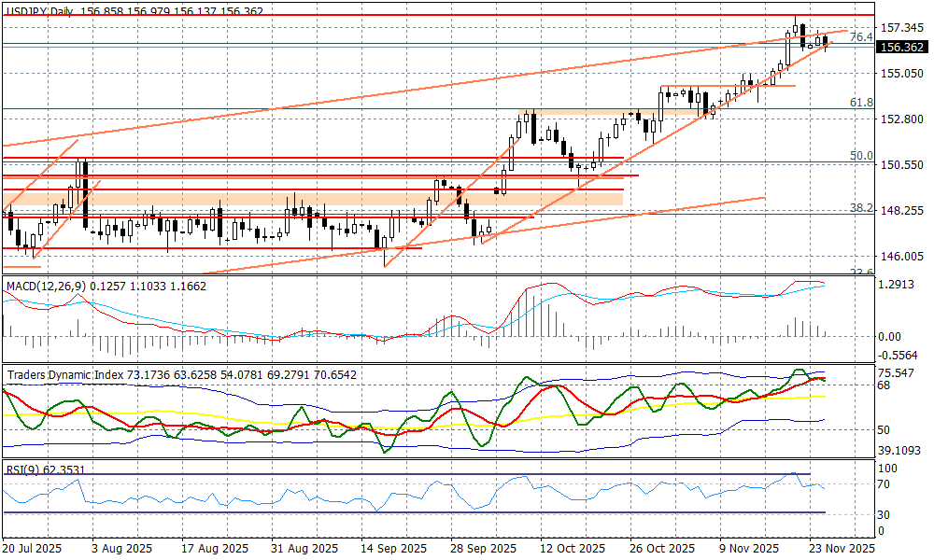Select the MACD 0.00 scale label
Image resolution: width=934 pixels, height=560 pixels.
tap(890, 336)
